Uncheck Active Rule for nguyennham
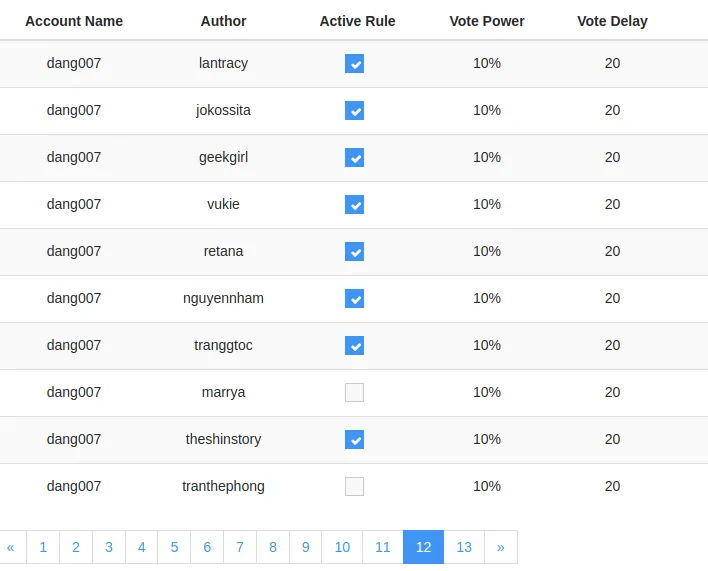The height and width of the screenshot is (571, 708). pos(354,298)
